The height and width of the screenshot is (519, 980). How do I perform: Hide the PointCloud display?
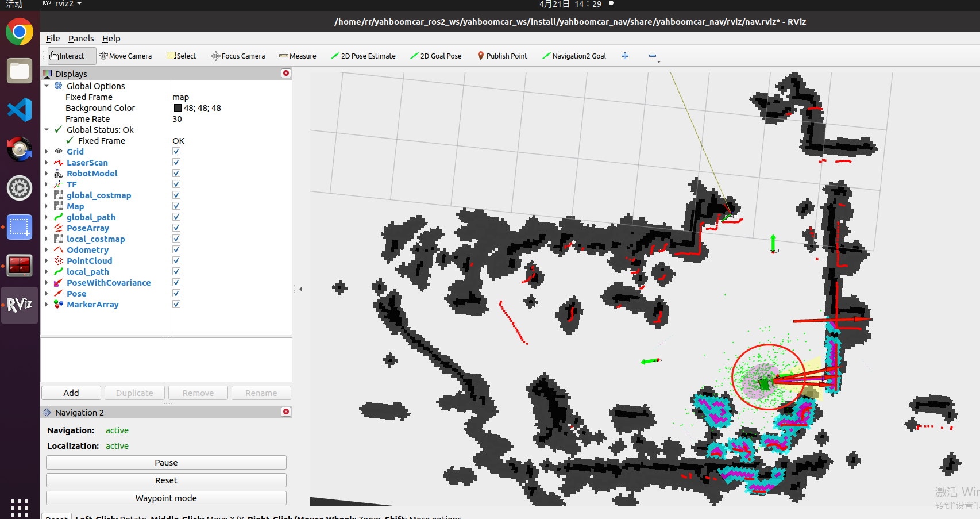point(176,260)
